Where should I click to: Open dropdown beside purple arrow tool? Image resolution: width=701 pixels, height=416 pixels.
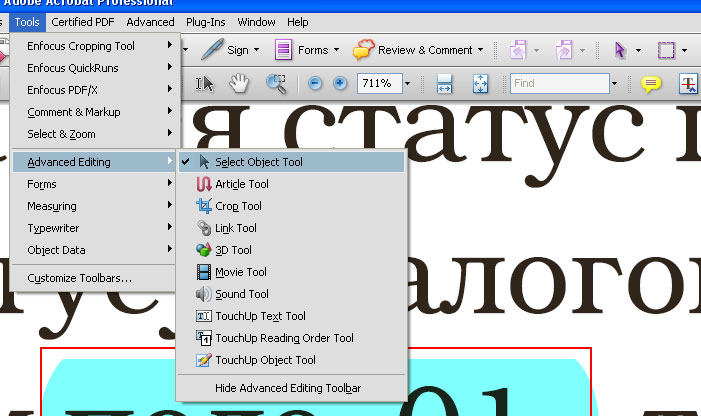pos(638,50)
